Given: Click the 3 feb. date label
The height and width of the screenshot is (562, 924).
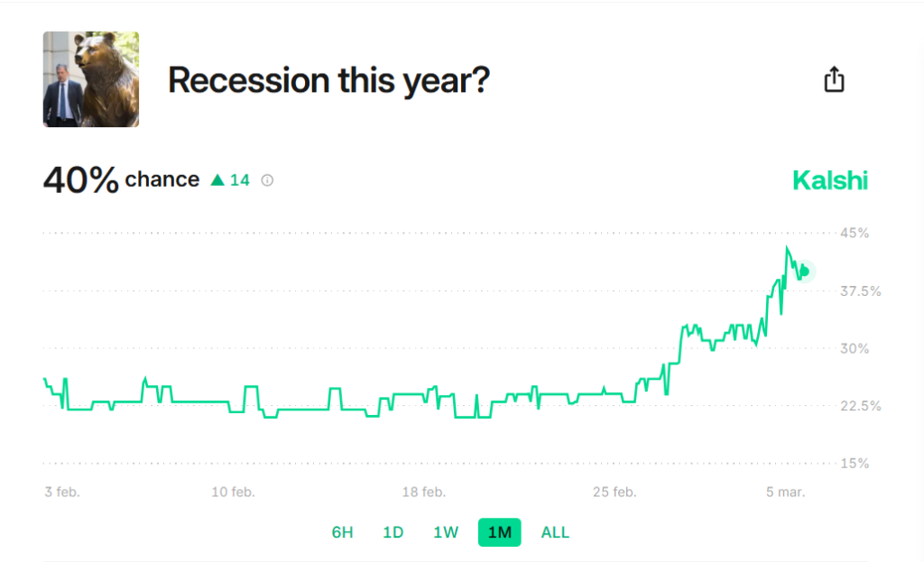Looking at the screenshot, I should (x=62, y=492).
